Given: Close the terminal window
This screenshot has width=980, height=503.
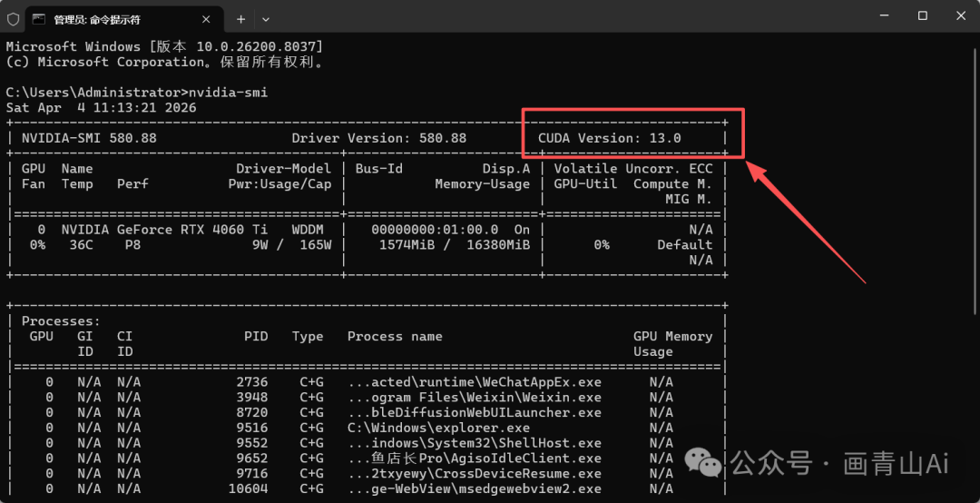Looking at the screenshot, I should [x=961, y=15].
